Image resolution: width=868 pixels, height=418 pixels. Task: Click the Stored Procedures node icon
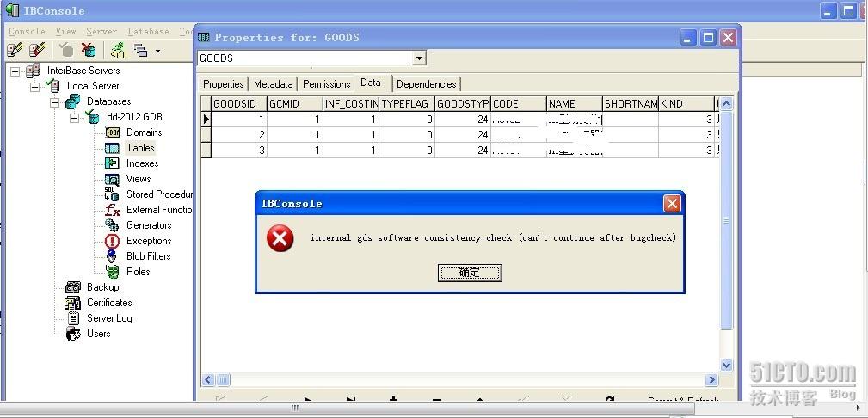click(x=113, y=194)
